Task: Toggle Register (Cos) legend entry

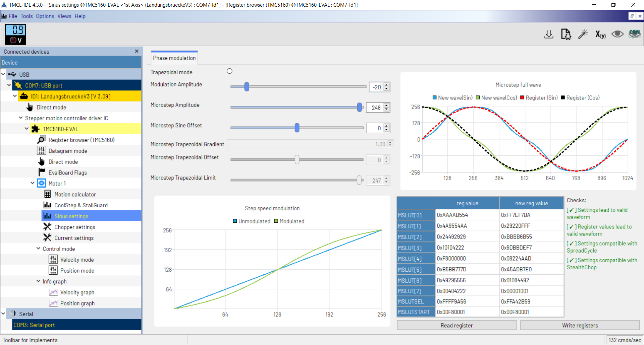Action: (580, 98)
